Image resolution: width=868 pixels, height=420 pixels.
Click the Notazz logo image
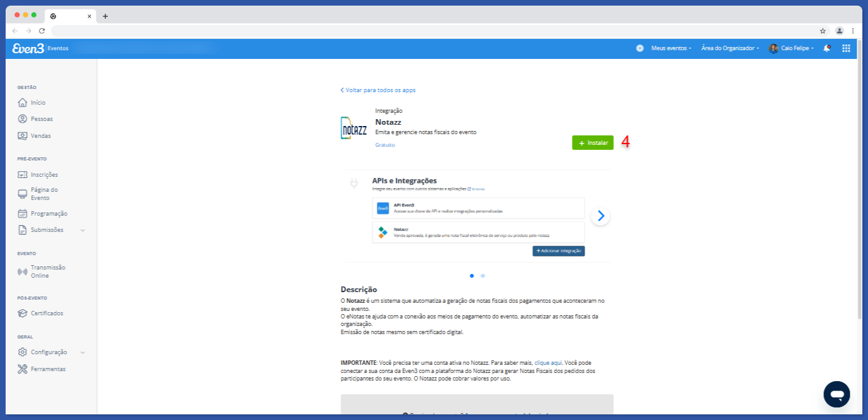tap(354, 128)
